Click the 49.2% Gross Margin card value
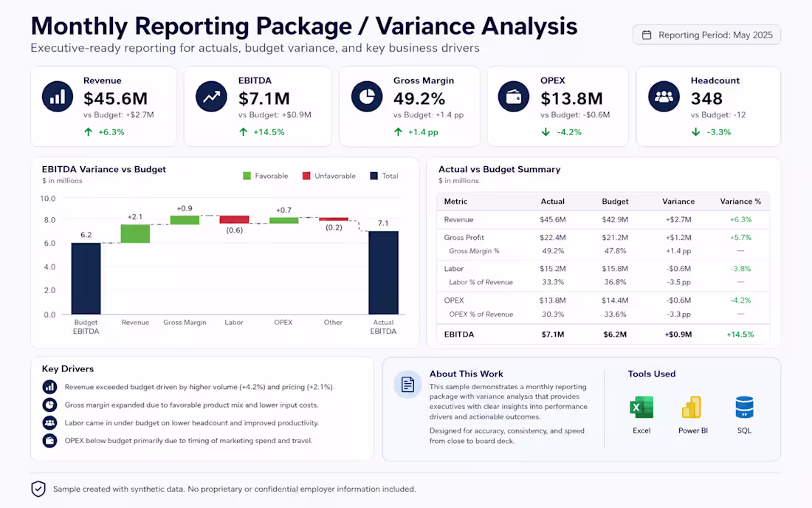Viewport: 812px width, 508px height. [x=419, y=98]
